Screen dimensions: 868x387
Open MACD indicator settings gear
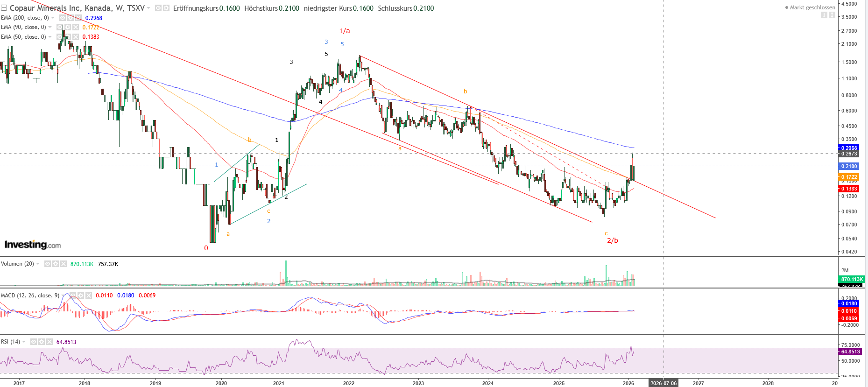point(80,296)
